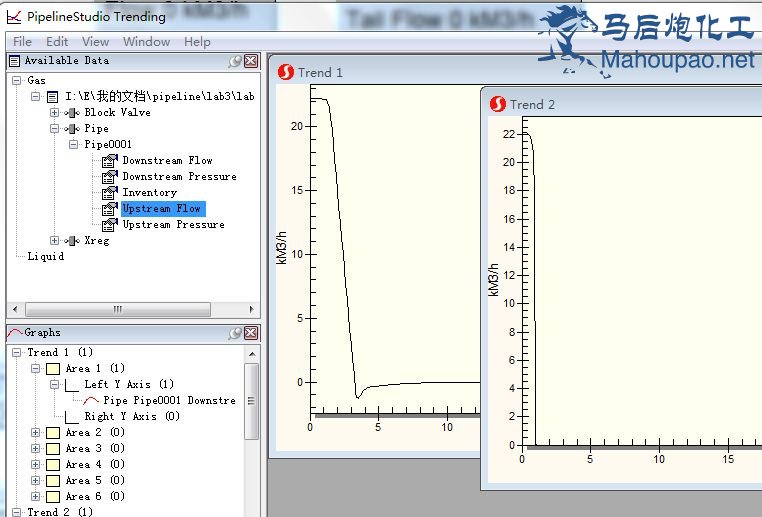Image resolution: width=762 pixels, height=517 pixels.
Task: Click the Available Data panel icon
Action: coord(15,61)
